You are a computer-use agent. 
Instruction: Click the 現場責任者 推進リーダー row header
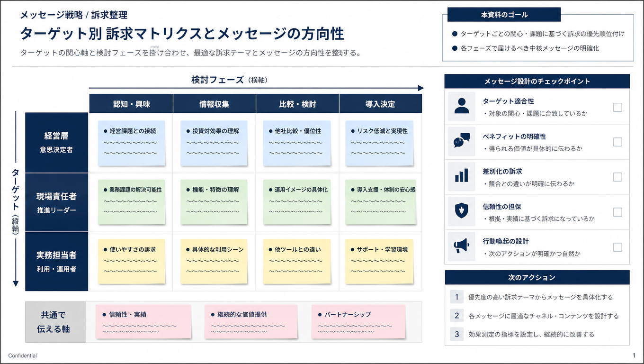click(57, 202)
